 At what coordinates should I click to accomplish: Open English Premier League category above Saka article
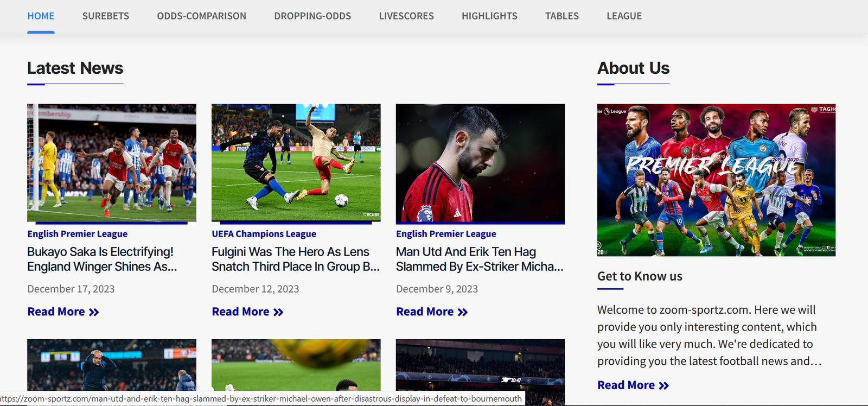click(78, 234)
